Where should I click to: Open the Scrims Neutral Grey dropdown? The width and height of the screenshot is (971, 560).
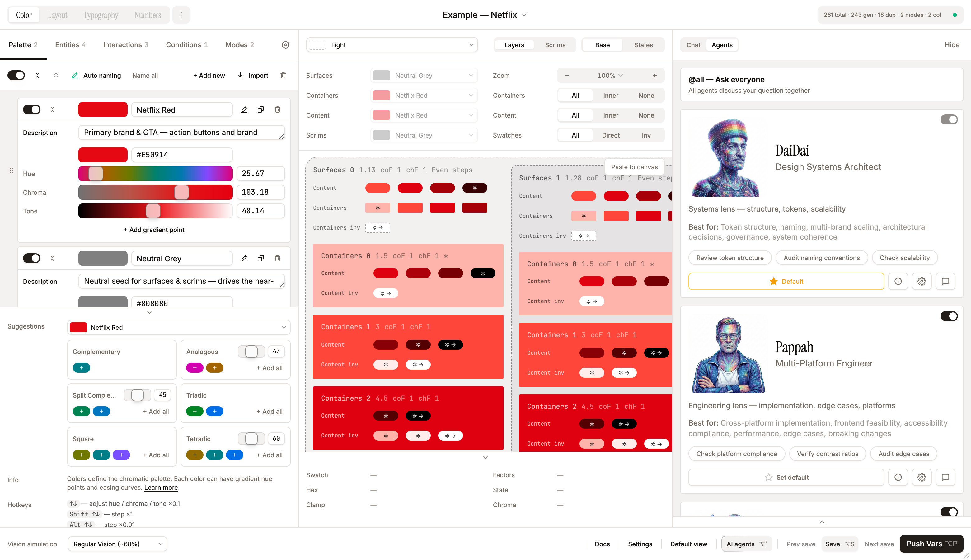pyautogui.click(x=424, y=135)
